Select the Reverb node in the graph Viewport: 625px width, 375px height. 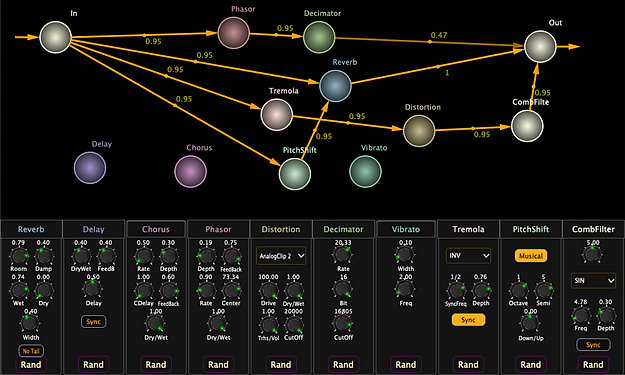point(335,86)
